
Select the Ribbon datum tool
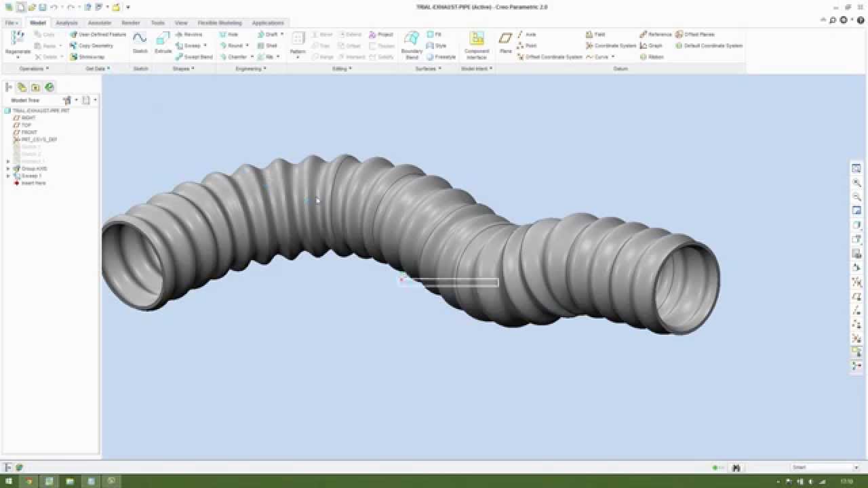tap(652, 57)
